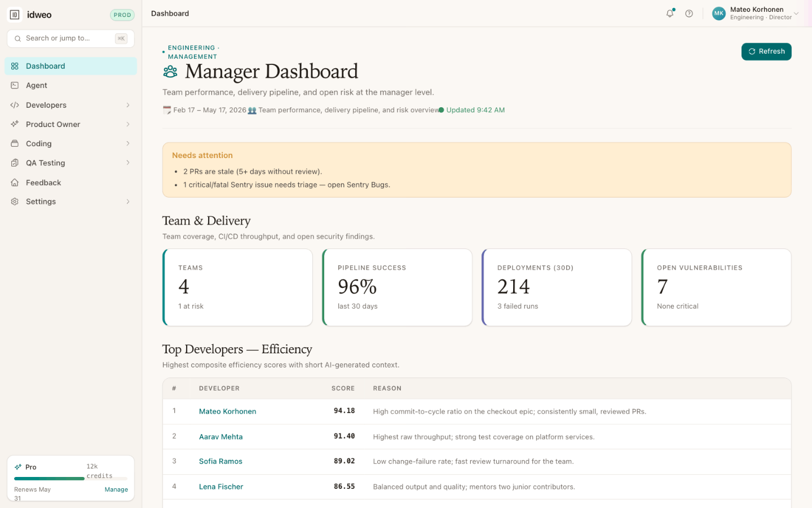Click the QA Testing clipboard icon
812x508 pixels.
15,163
